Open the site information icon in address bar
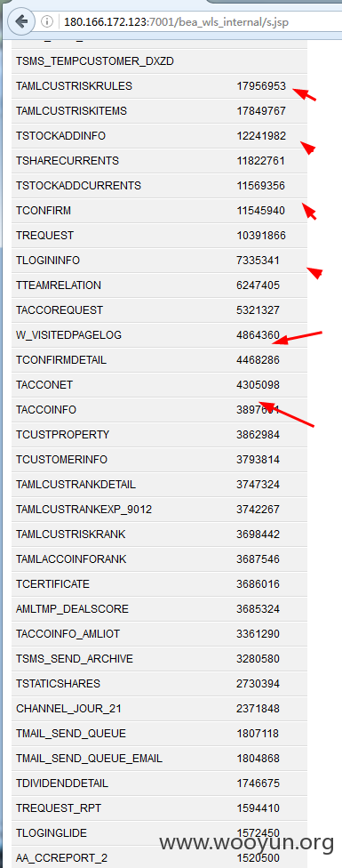Screen dimensions: 342x868 48,22
